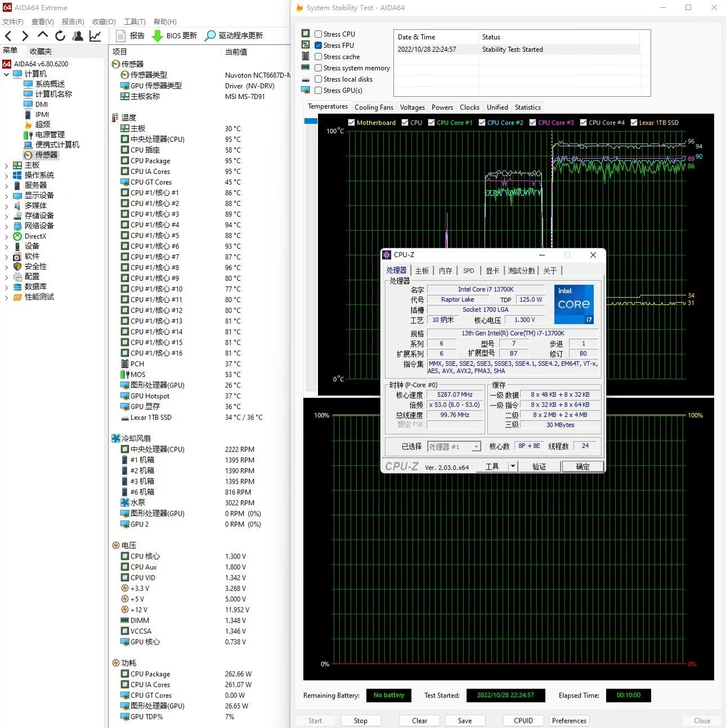This screenshot has width=726, height=728.
Task: Open the line graph icon in the toolbar
Action: 95,36
